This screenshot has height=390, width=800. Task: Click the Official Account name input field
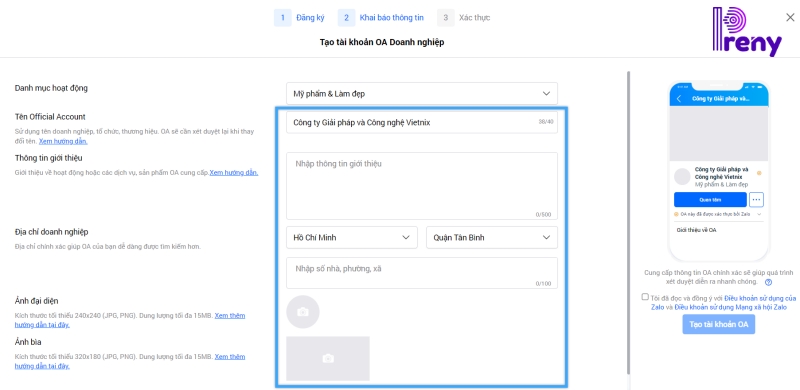point(421,122)
